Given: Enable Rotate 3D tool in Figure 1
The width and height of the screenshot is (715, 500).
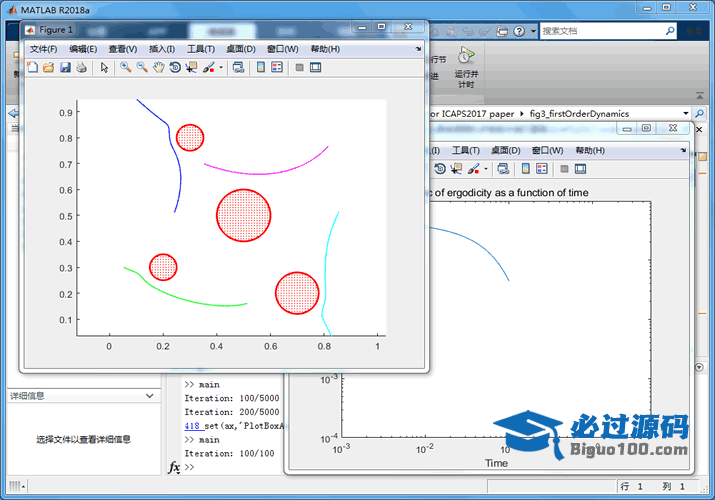Looking at the screenshot, I should [x=175, y=67].
